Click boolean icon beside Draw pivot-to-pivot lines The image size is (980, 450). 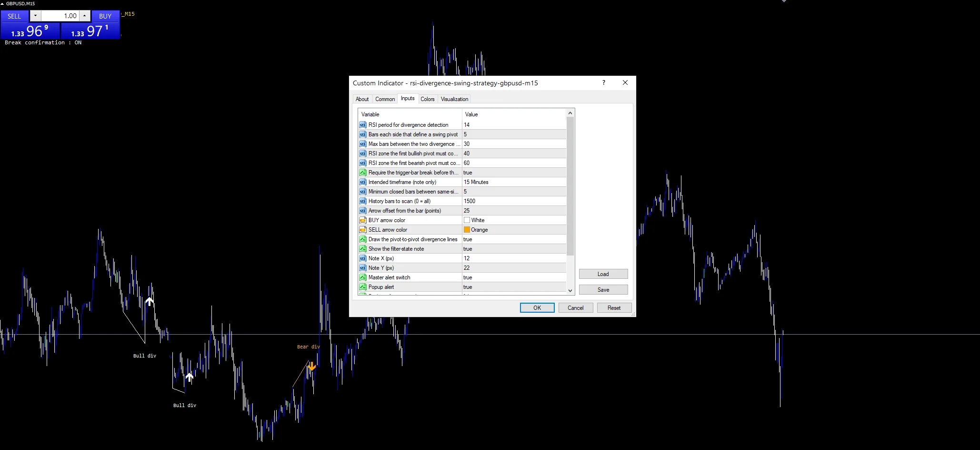[362, 239]
